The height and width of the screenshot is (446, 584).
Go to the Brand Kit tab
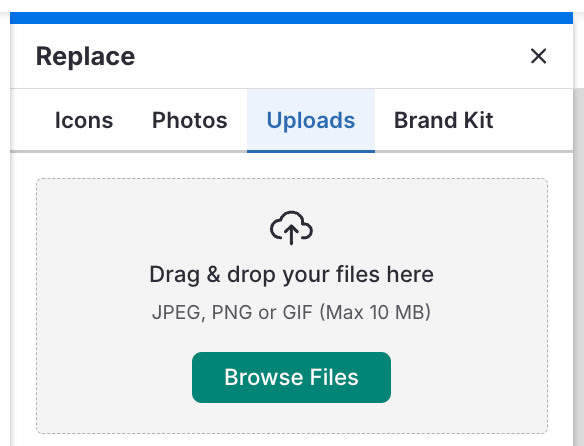point(444,120)
